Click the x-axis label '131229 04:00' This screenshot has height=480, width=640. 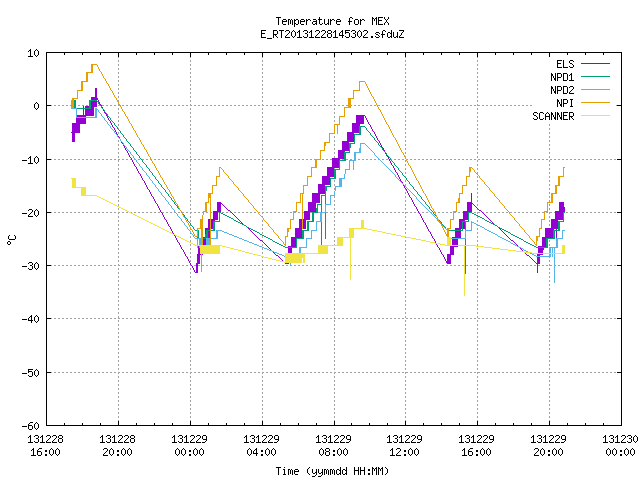tap(261, 446)
